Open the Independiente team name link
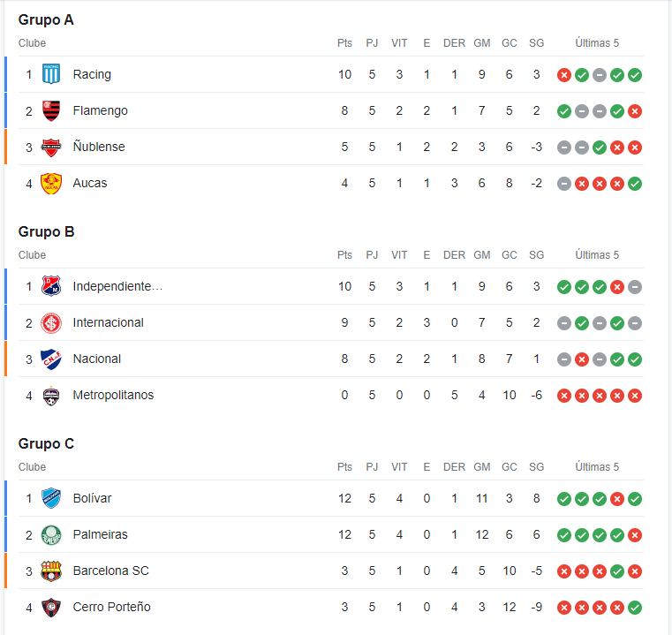 [117, 286]
